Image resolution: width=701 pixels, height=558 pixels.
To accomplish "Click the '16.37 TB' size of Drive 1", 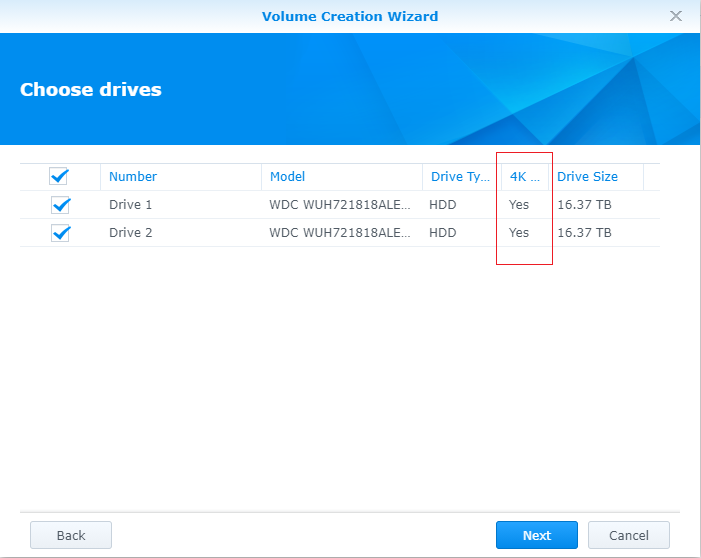I will (584, 205).
